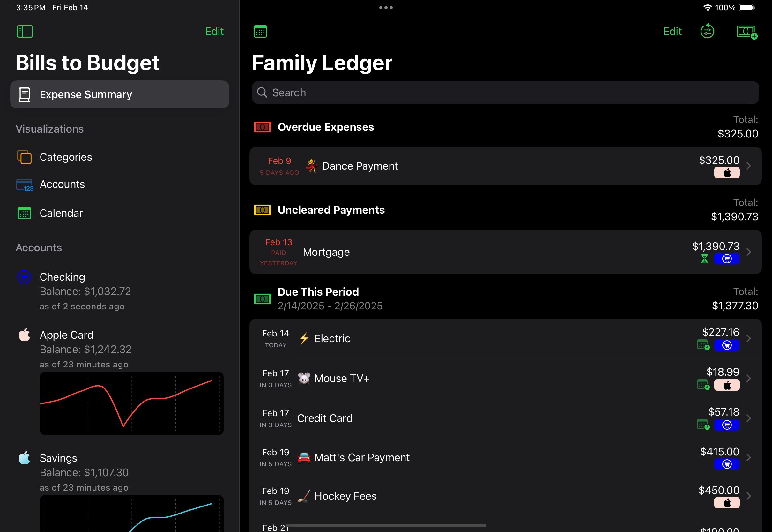Screen dimensions: 772x532
Task: Open Categories visualization
Action: click(x=66, y=157)
